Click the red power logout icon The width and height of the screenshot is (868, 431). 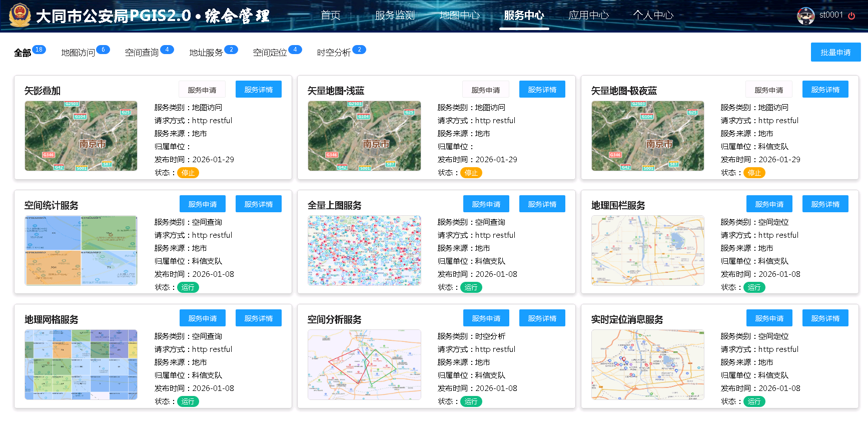click(851, 16)
